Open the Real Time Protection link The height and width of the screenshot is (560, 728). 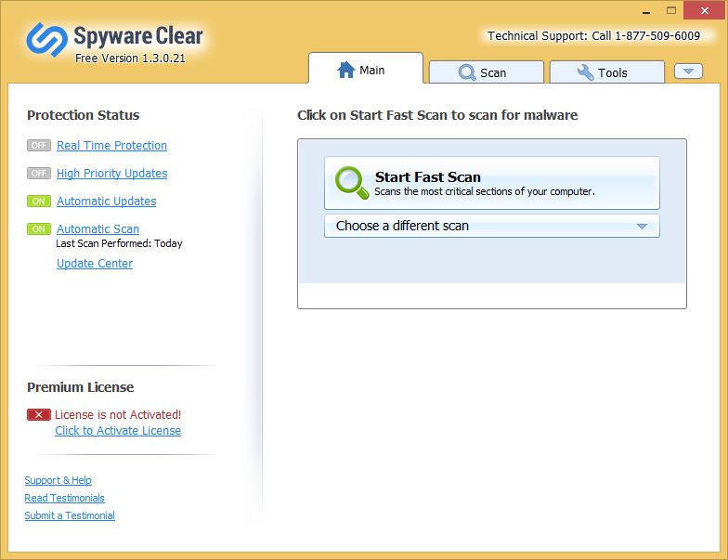111,145
